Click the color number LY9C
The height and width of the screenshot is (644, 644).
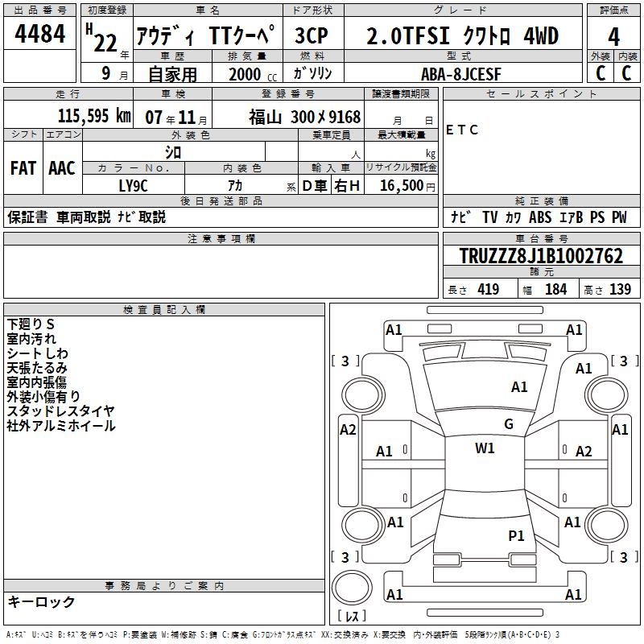click(x=133, y=185)
